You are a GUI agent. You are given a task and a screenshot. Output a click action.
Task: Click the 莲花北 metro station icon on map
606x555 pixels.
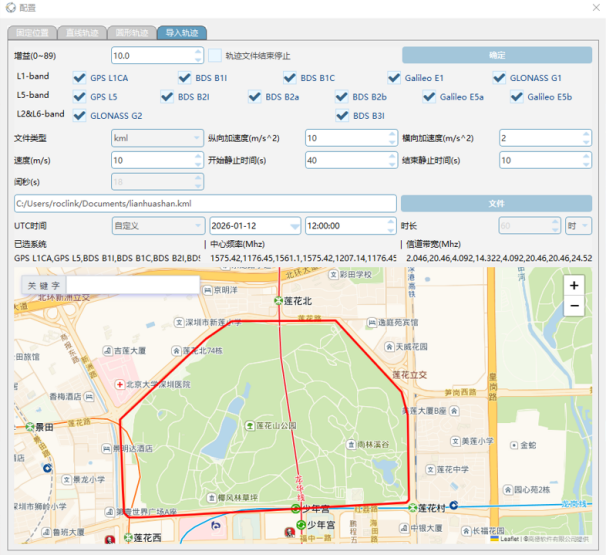[278, 301]
